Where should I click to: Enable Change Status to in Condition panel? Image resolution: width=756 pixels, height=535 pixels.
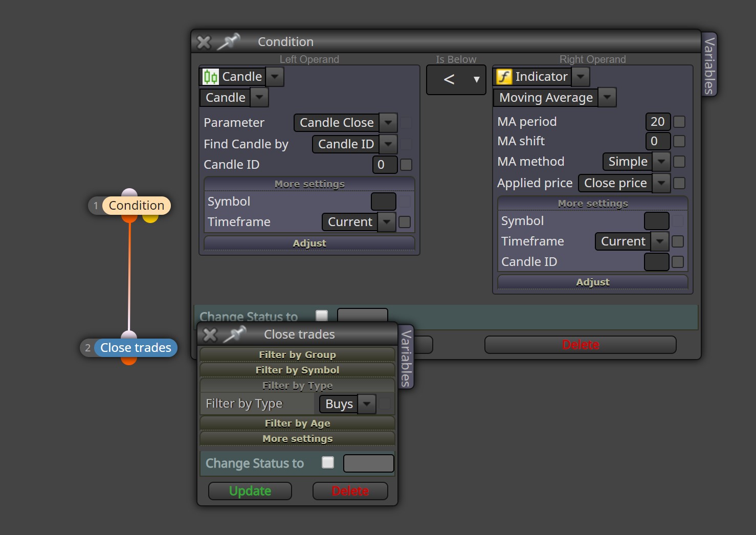tap(322, 315)
